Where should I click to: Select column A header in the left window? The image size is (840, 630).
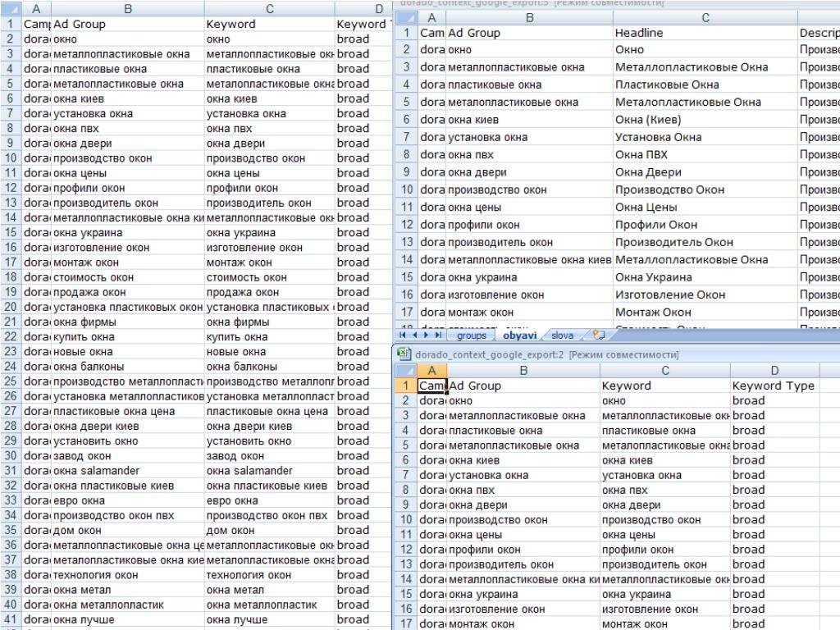36,9
